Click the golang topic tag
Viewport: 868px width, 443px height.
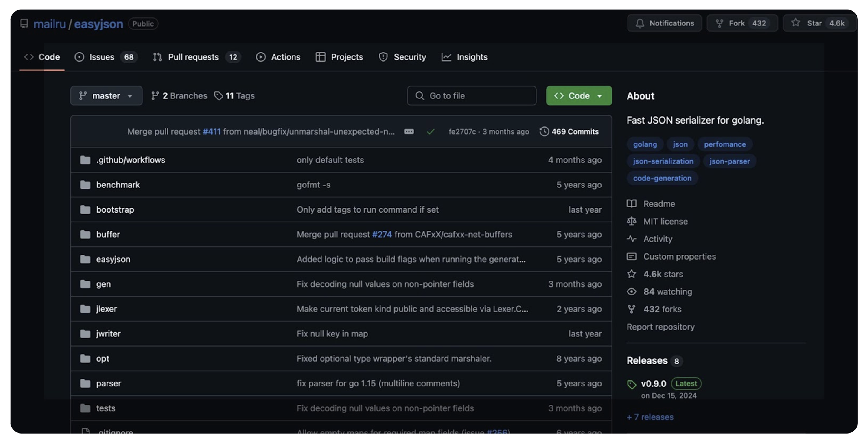(645, 144)
